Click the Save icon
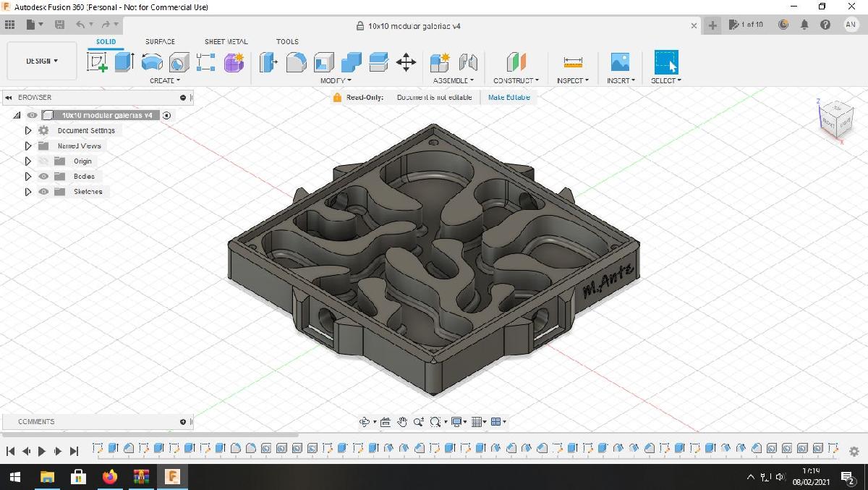868x490 pixels. coord(60,25)
